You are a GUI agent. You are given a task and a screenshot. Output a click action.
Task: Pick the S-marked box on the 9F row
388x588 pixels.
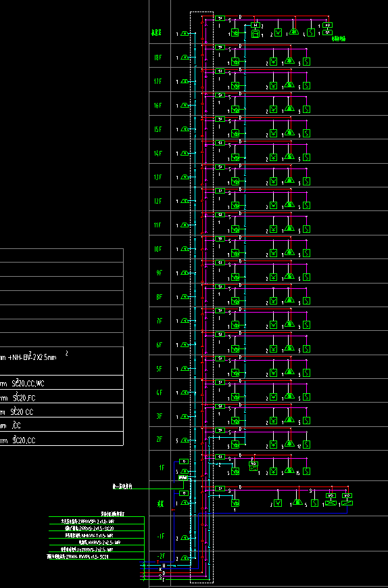(x=307, y=277)
